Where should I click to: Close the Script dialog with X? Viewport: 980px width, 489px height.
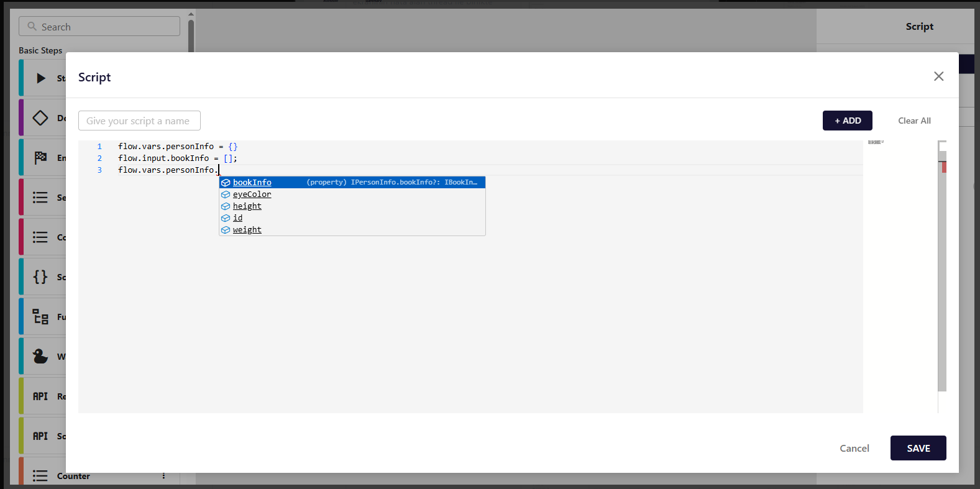click(938, 76)
